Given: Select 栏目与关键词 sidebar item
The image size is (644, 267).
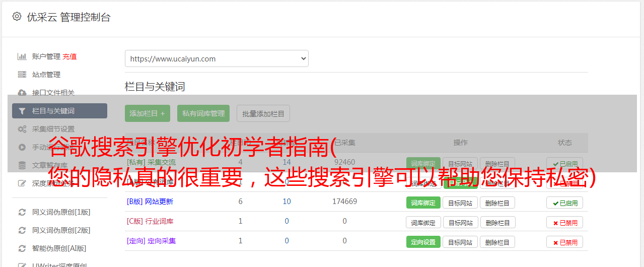Looking at the screenshot, I should click(x=59, y=111).
